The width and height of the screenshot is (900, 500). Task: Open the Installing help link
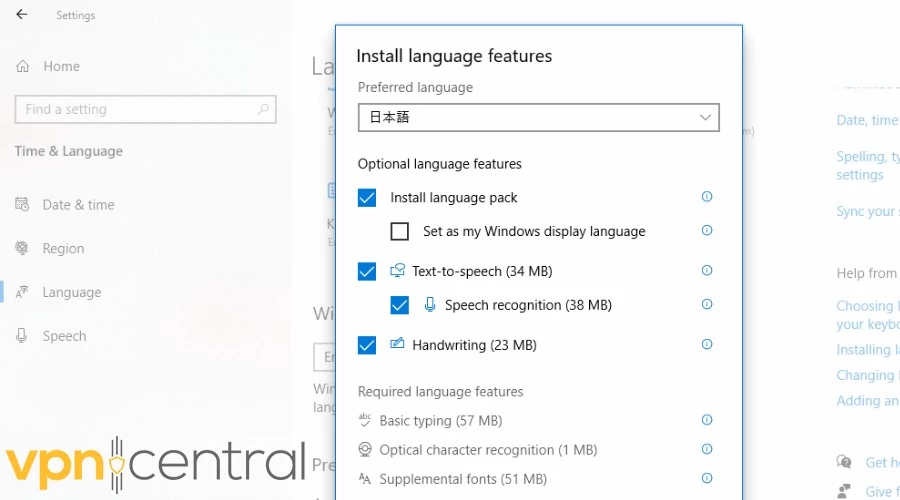[868, 350]
